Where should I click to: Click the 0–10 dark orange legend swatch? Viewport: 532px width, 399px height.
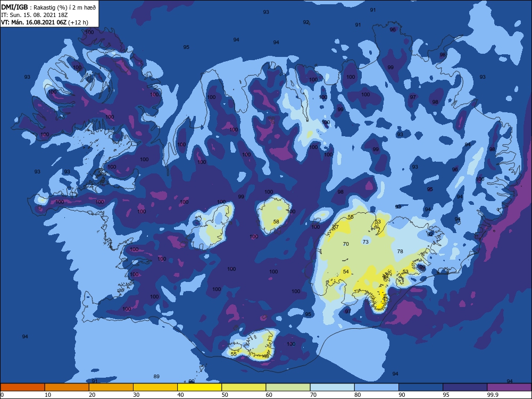(22, 387)
